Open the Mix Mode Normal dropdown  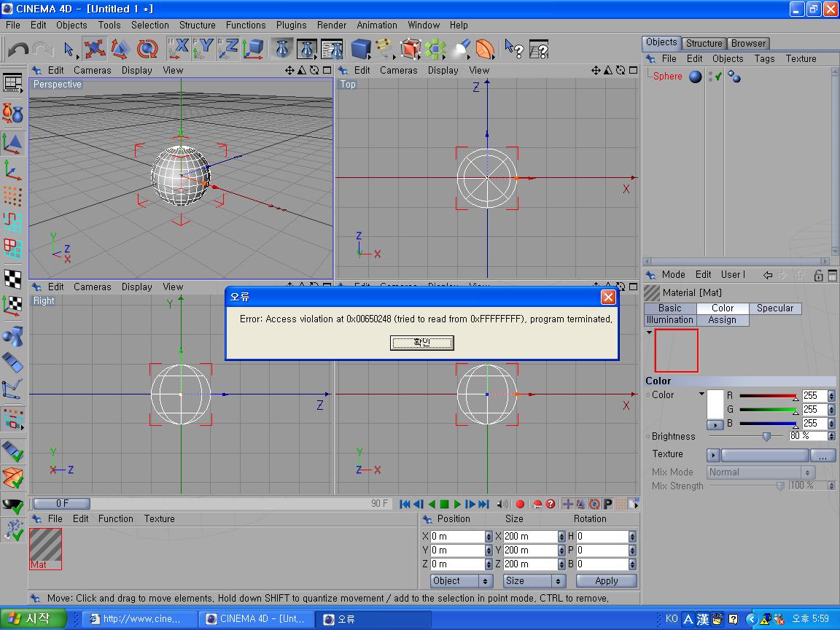click(759, 472)
